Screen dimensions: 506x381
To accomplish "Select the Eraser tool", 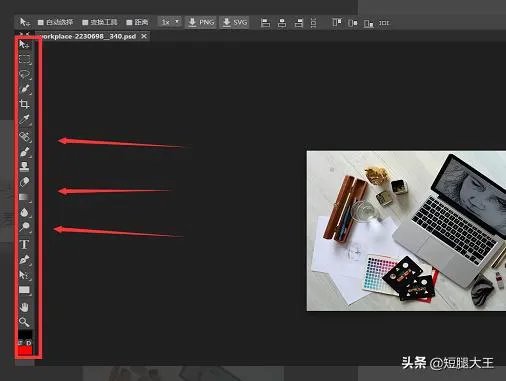I will pos(24,182).
